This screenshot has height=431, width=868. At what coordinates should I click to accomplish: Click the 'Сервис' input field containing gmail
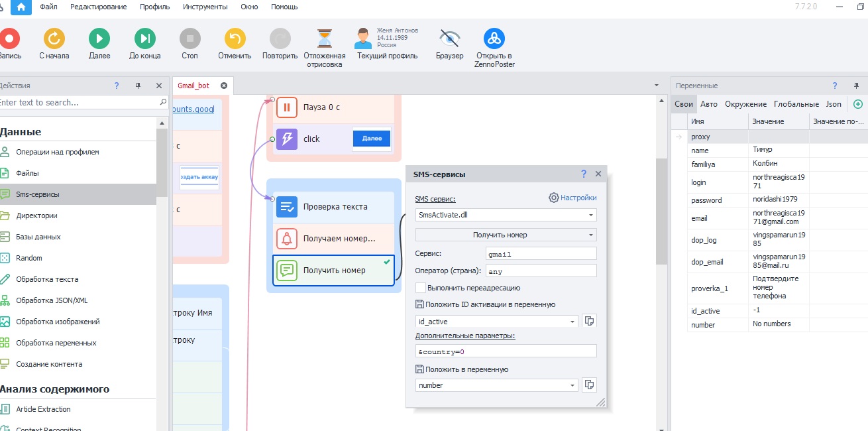point(541,253)
